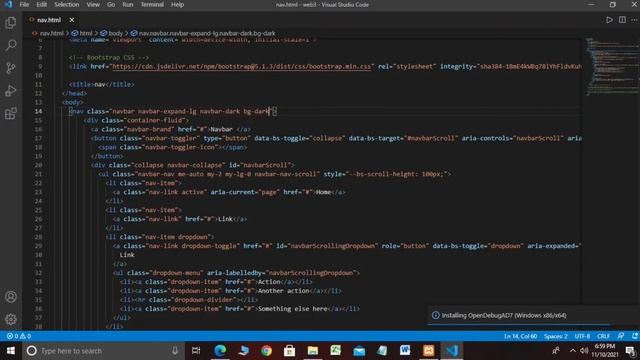This screenshot has height=360, width=640.
Task: Open the Accounts menu icon
Action: coord(11,297)
